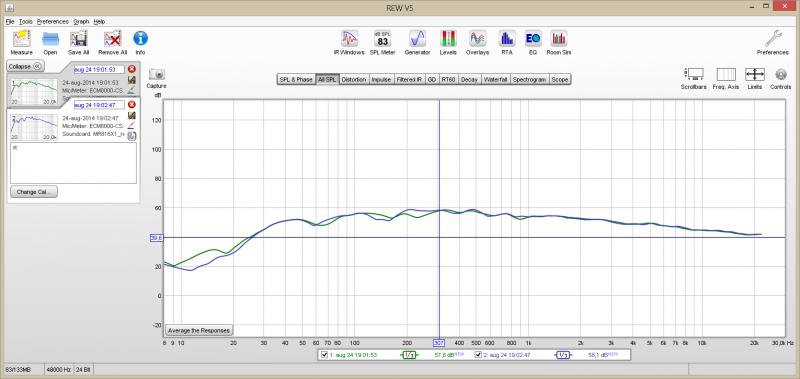Screen dimensions: 800x379
Task: Open the IR Windows tool
Action: coord(349,43)
